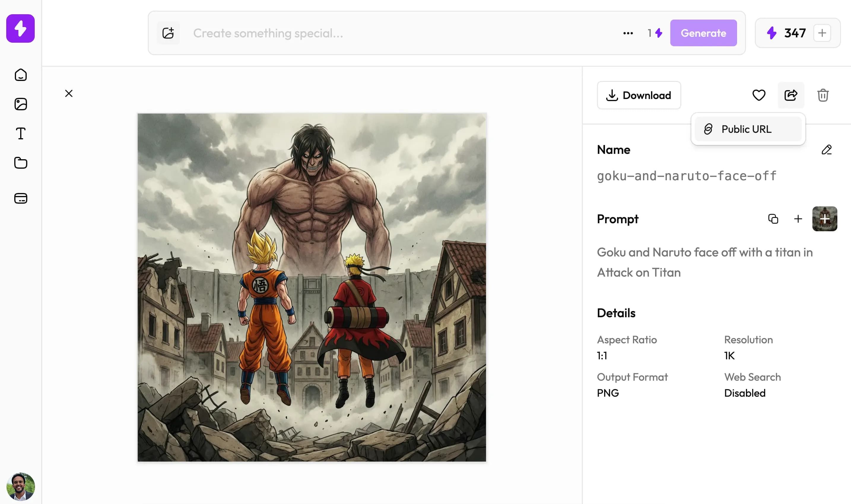The image size is (851, 504).
Task: Click the Generate button
Action: (703, 33)
